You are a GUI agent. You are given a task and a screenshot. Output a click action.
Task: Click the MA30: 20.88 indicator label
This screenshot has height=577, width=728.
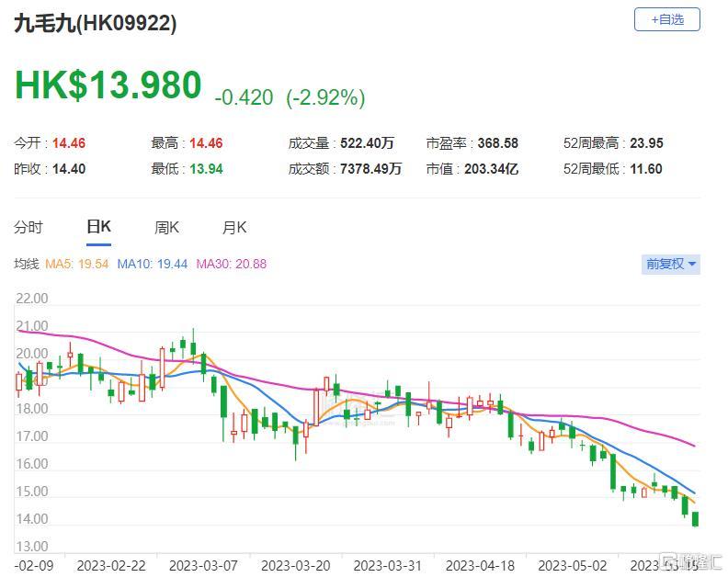tap(232, 264)
